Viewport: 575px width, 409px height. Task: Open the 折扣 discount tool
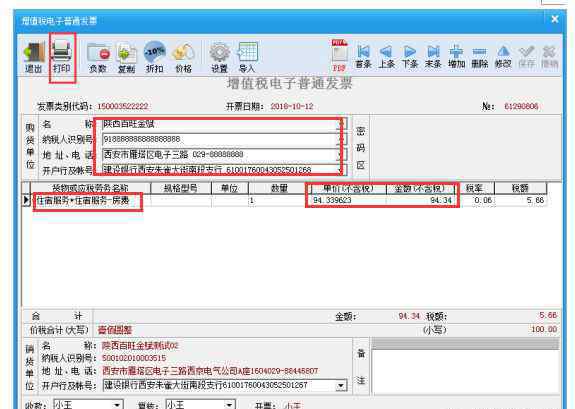tap(154, 57)
